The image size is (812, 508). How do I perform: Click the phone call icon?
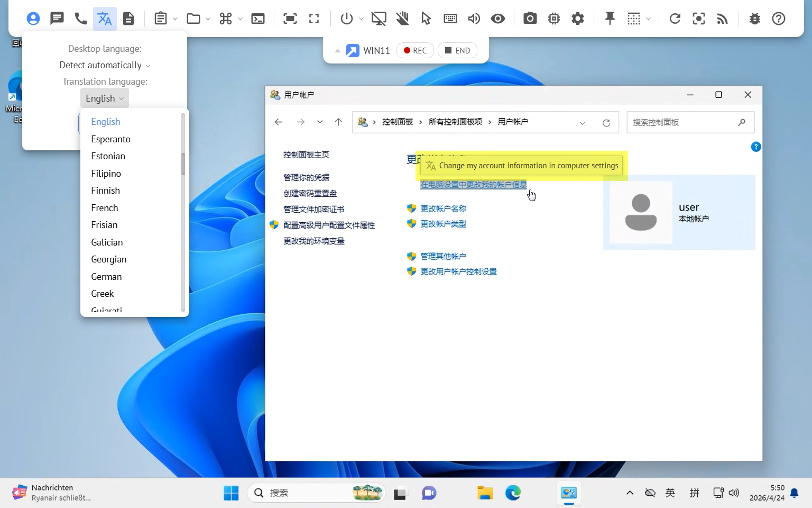(80, 19)
